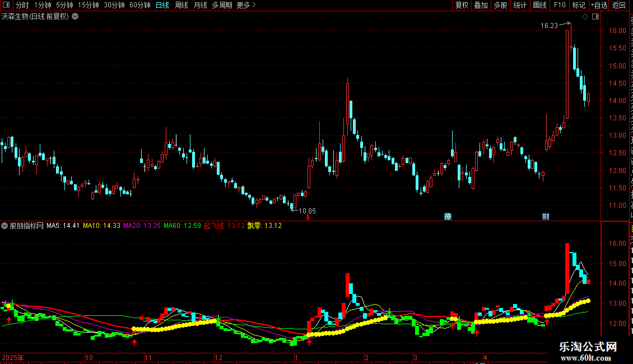633x364 pixels.
Task: Expand the 更多 periods menu
Action: point(246,5)
